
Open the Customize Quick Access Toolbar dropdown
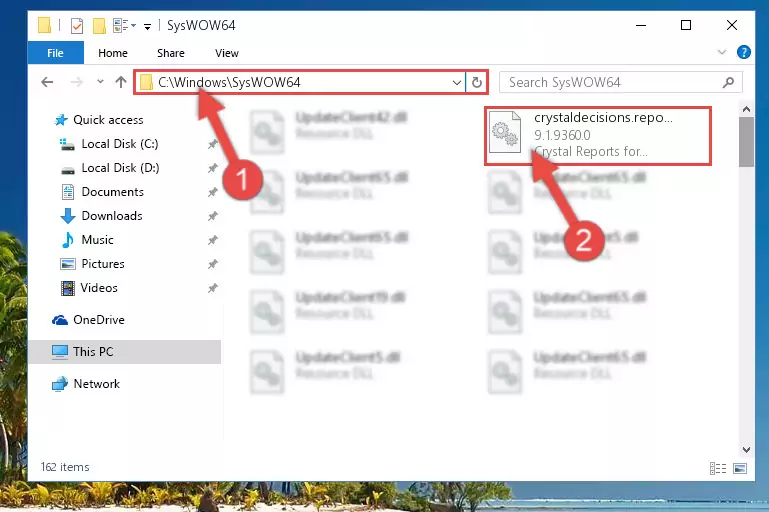[x=147, y=26]
